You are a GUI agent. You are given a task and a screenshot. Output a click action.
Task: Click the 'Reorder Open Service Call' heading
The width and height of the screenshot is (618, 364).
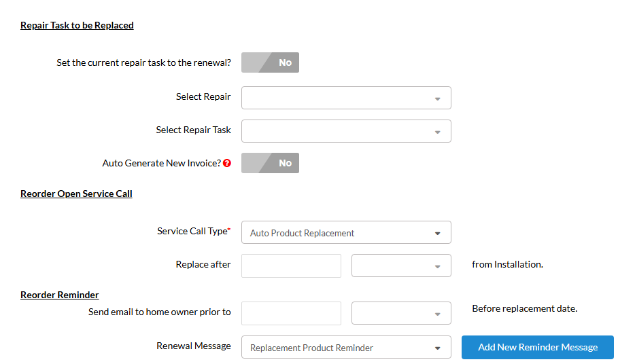76,194
